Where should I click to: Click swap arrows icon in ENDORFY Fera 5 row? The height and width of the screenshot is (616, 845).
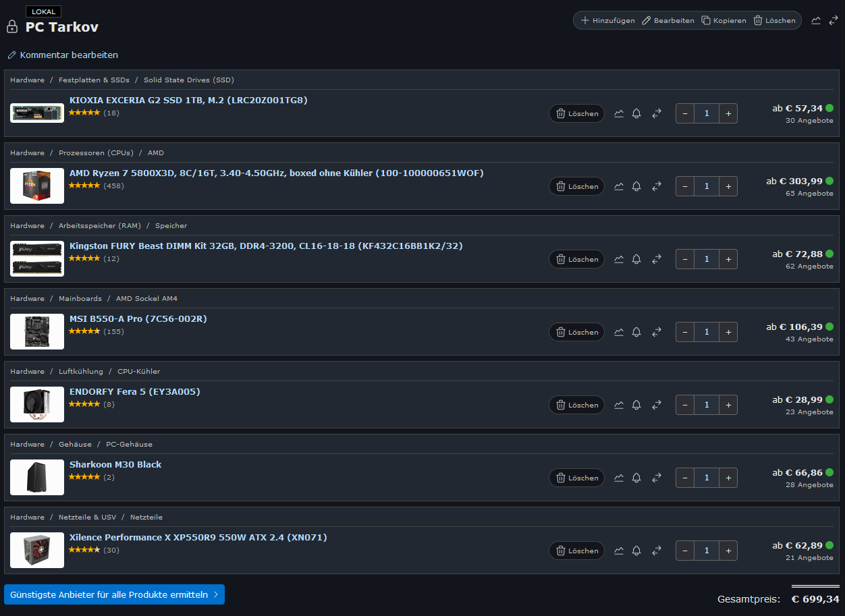coord(657,405)
